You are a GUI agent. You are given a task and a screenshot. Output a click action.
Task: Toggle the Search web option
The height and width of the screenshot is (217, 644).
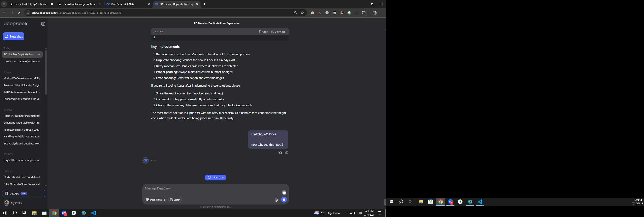pyautogui.click(x=175, y=200)
